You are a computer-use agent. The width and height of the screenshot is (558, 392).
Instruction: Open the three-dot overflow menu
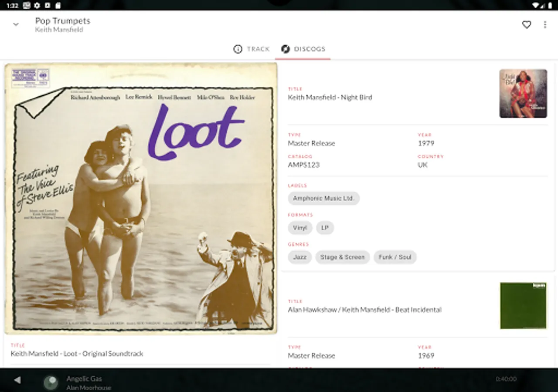coord(545,25)
